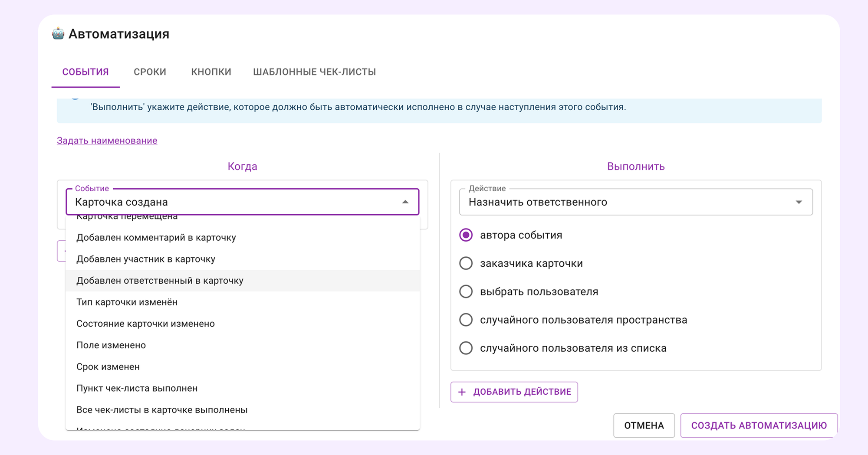Screen dimensions: 868x455
Task: Click the robot icon next to Автоматизация
Action: tap(57, 33)
